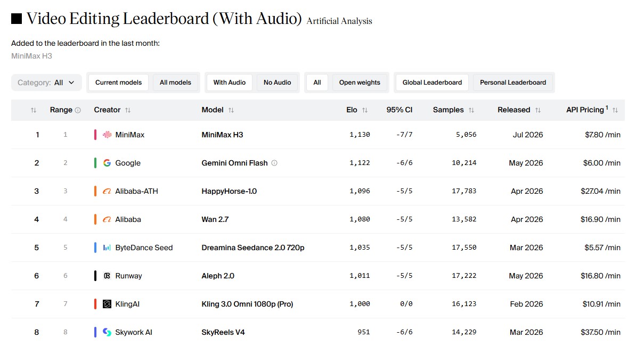Screen dimensions: 644x354
Task: Select the All models toggle
Action: pos(175,83)
